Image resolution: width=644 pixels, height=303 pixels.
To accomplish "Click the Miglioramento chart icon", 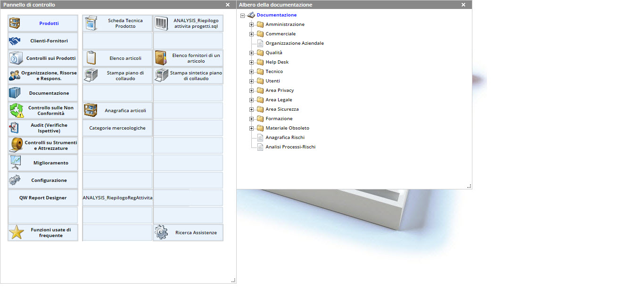I will click(x=15, y=163).
